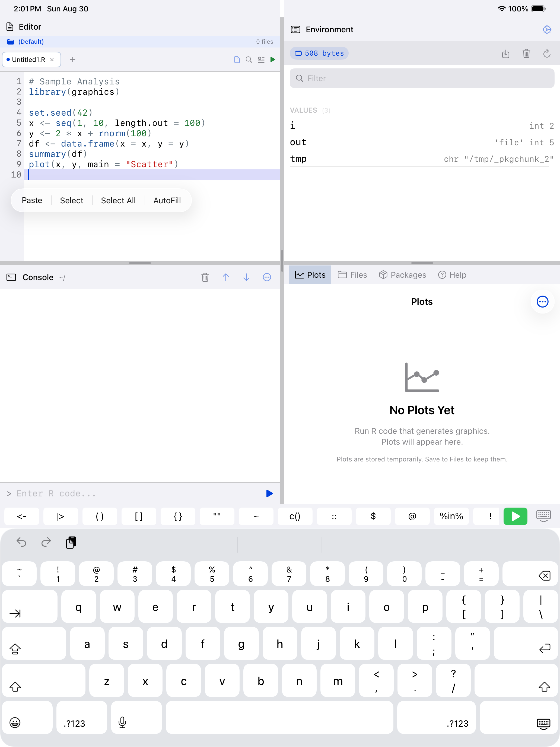Image resolution: width=560 pixels, height=747 pixels.
Task: Switch to the Help tab
Action: point(452,275)
